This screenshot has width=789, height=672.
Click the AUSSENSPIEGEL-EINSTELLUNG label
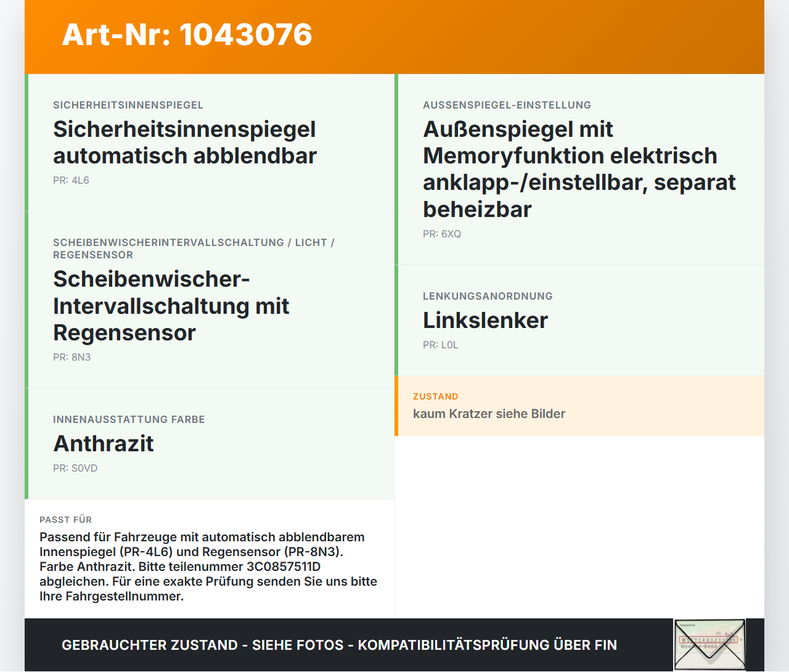coord(507,105)
